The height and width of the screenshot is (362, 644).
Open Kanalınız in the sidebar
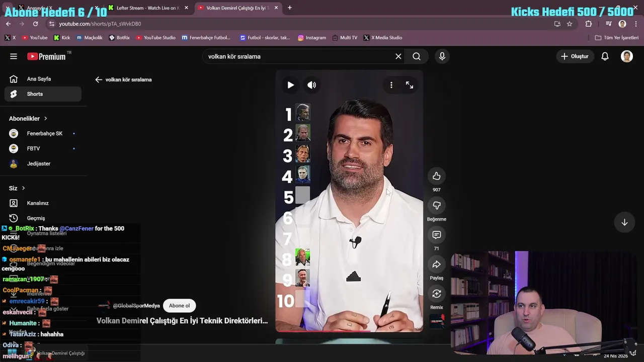point(43,203)
